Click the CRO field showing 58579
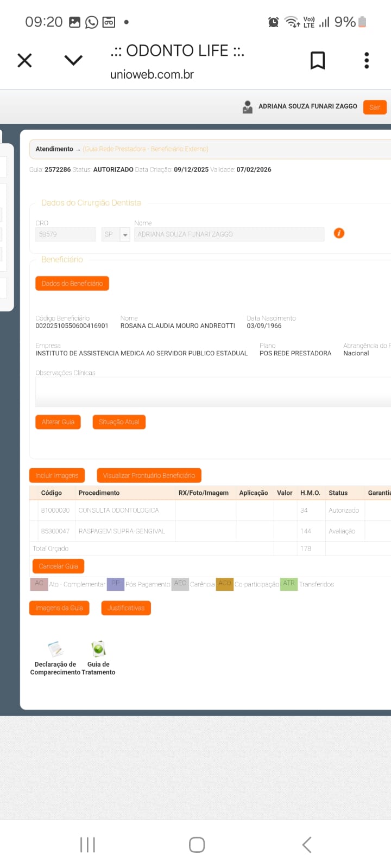The height and width of the screenshot is (868, 391). tap(65, 234)
